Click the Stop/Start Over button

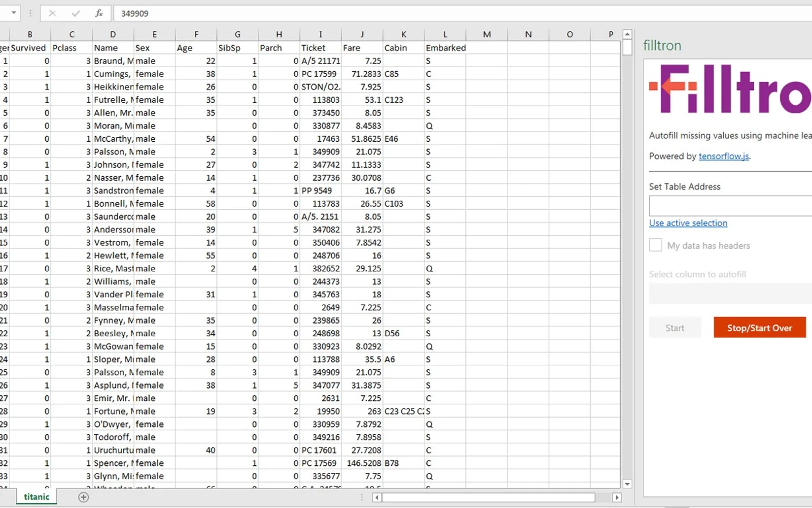[760, 328]
